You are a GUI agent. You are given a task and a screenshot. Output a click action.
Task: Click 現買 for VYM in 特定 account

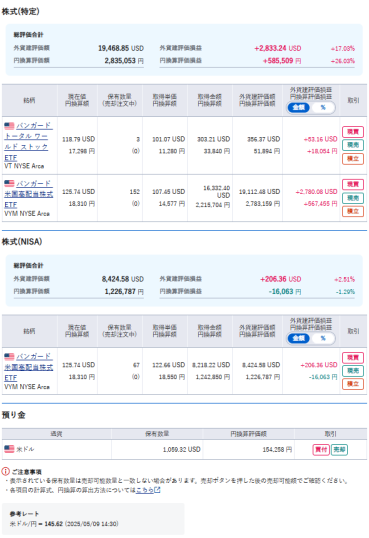point(353,184)
